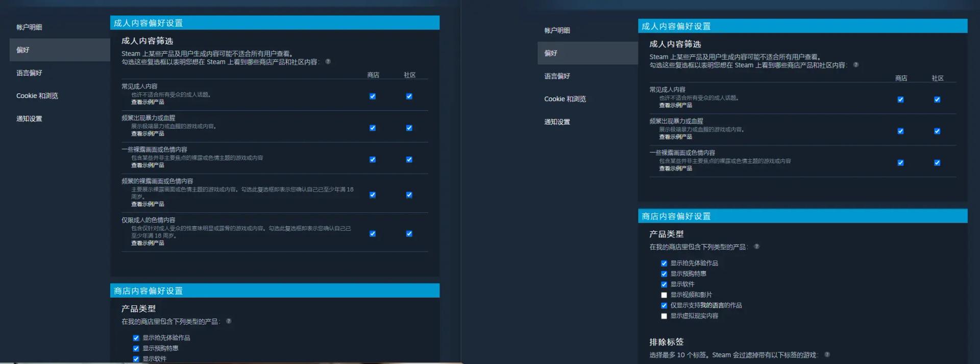Click 成人内容筛选 help icon in the left window
Screen dimensions: 980x364
(328, 62)
